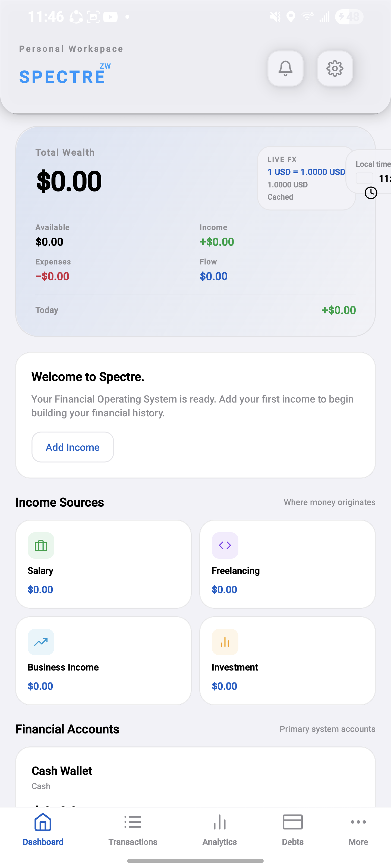Tap the Local time widget
The image size is (391, 868).
click(368, 172)
